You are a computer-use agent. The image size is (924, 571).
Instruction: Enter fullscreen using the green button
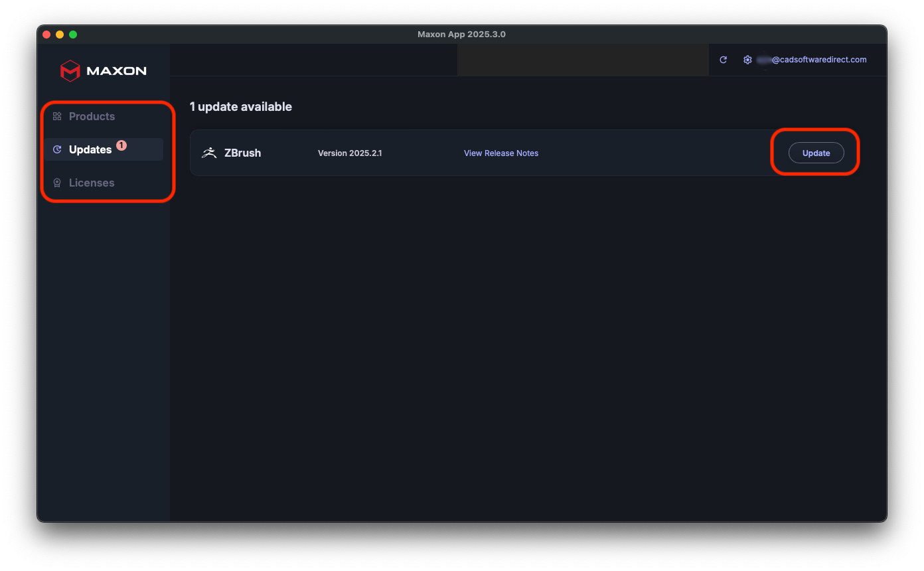pyautogui.click(x=73, y=35)
